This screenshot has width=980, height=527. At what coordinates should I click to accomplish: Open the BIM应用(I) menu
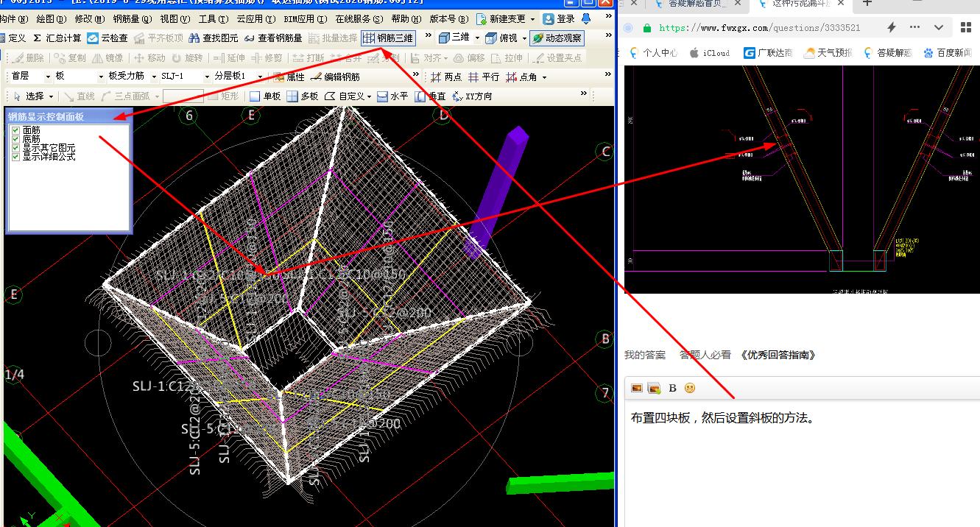point(304,18)
